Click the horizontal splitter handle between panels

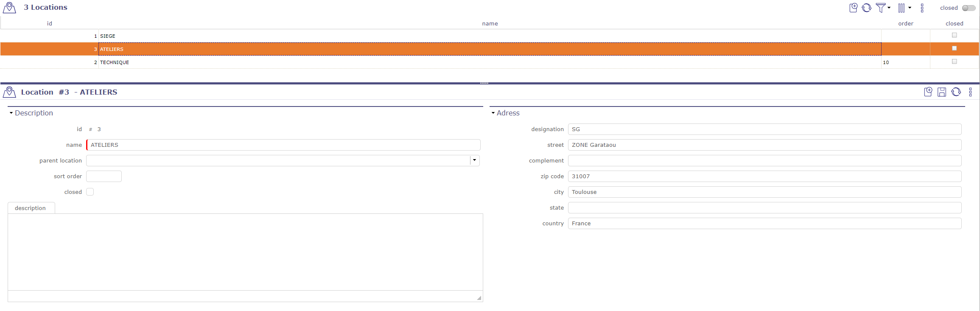484,83
